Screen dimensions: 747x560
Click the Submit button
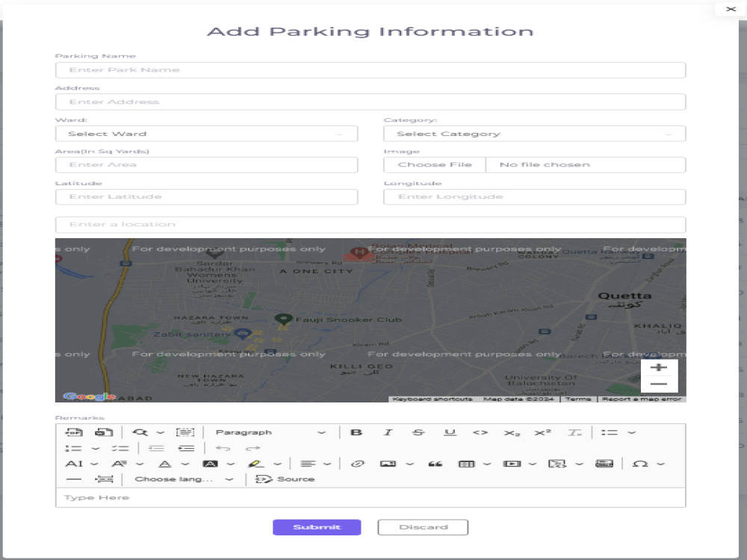pyautogui.click(x=317, y=527)
